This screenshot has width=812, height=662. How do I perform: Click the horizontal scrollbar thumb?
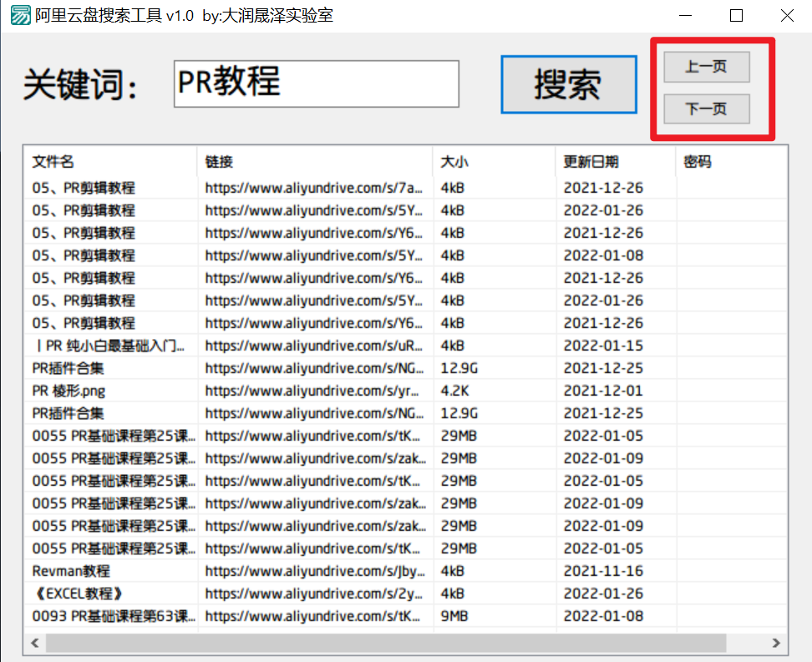click(386, 643)
